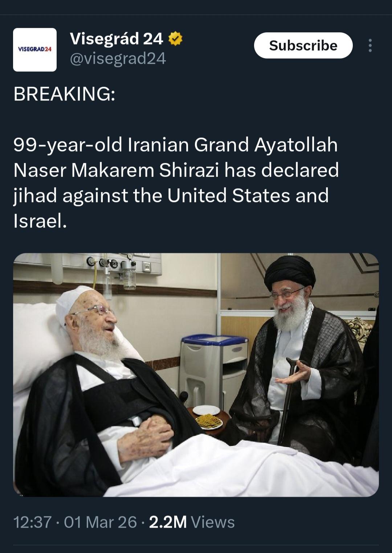Open the Visegrád 24 profile avatar
This screenshot has height=553, width=392.
[35, 50]
